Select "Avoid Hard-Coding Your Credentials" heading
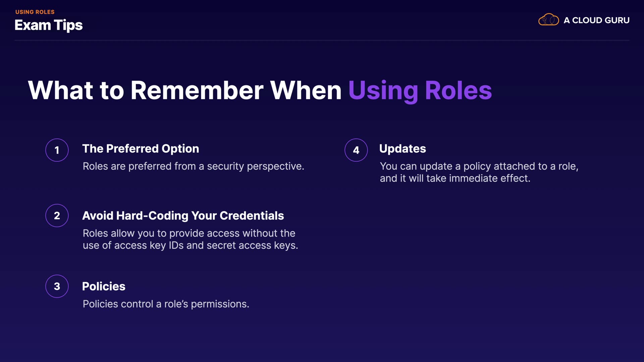 click(x=183, y=216)
